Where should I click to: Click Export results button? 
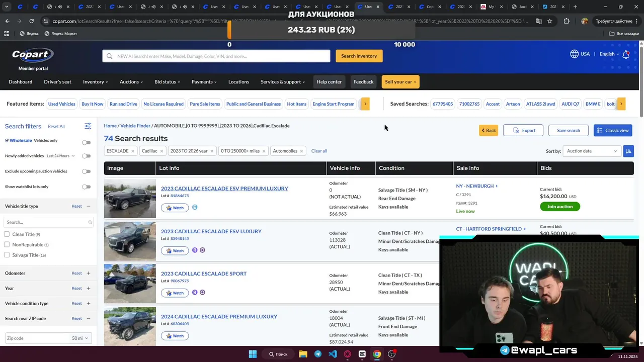[523, 130]
